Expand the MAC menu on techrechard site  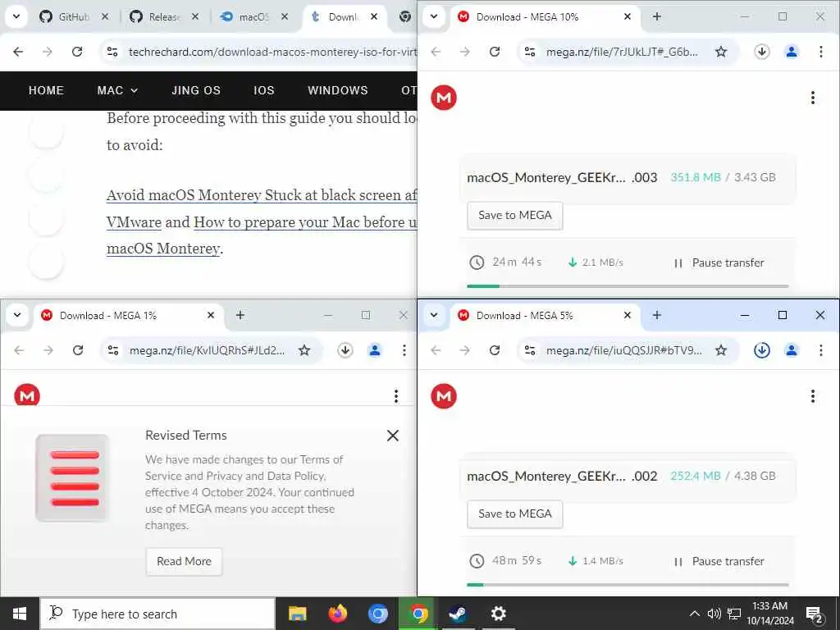coord(117,90)
